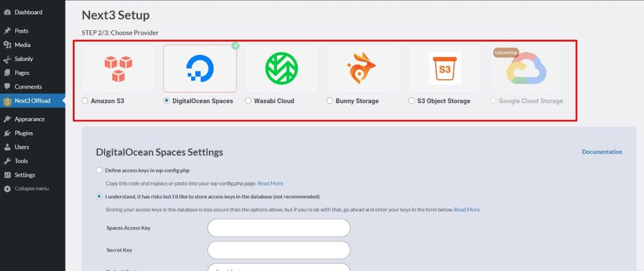
Task: Click the Comments speech bubble icon
Action: [7, 87]
